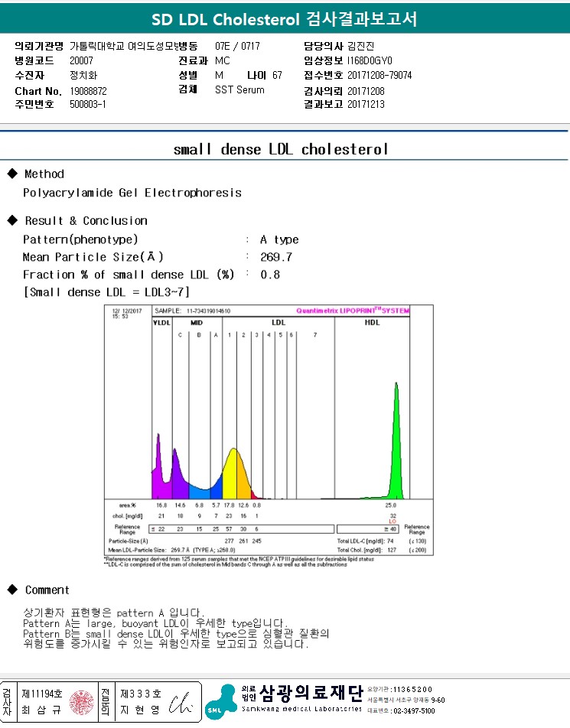Click the diamond bullet before Result & Conclusion
Viewport: 570px width, 728px height.
12,220
